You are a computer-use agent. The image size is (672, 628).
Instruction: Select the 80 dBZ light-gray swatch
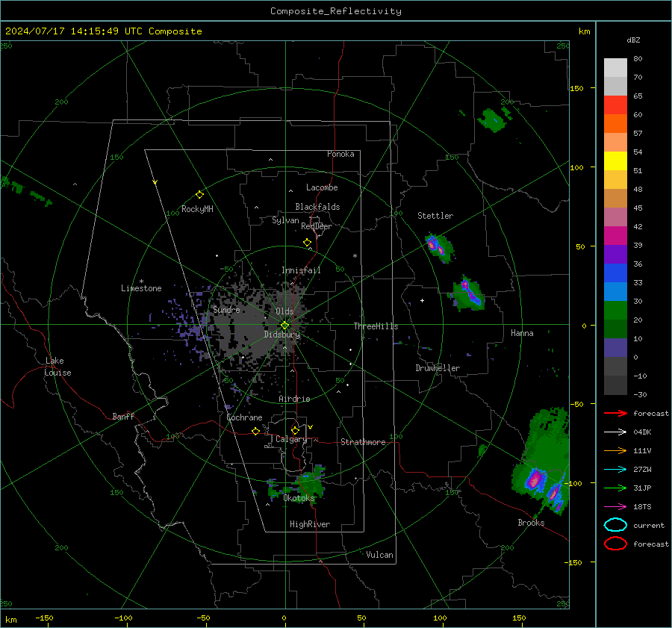coord(615,67)
